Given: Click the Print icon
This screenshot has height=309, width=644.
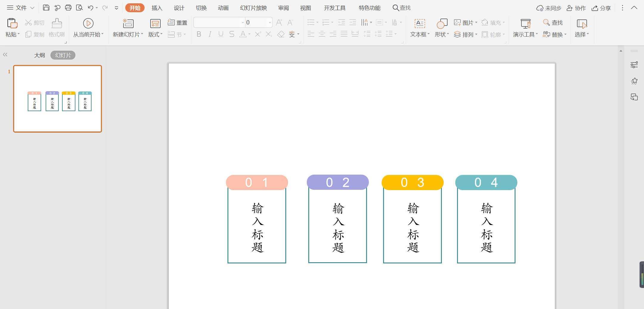Looking at the screenshot, I should click(x=68, y=8).
